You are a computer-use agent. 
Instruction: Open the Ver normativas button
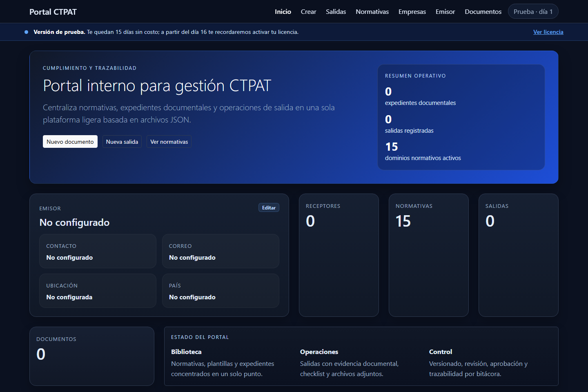tap(169, 142)
